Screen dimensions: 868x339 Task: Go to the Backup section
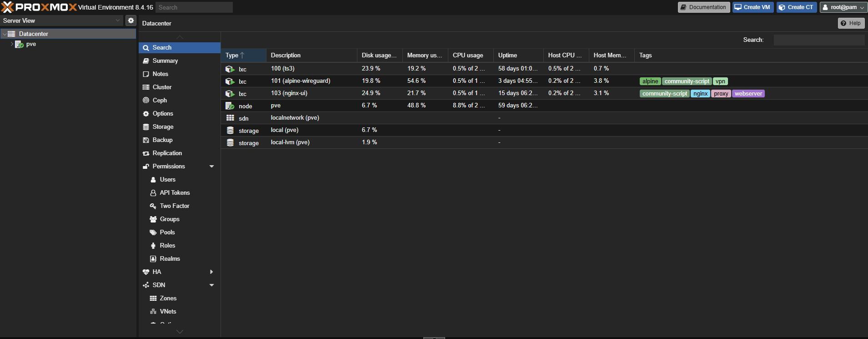pyautogui.click(x=162, y=140)
